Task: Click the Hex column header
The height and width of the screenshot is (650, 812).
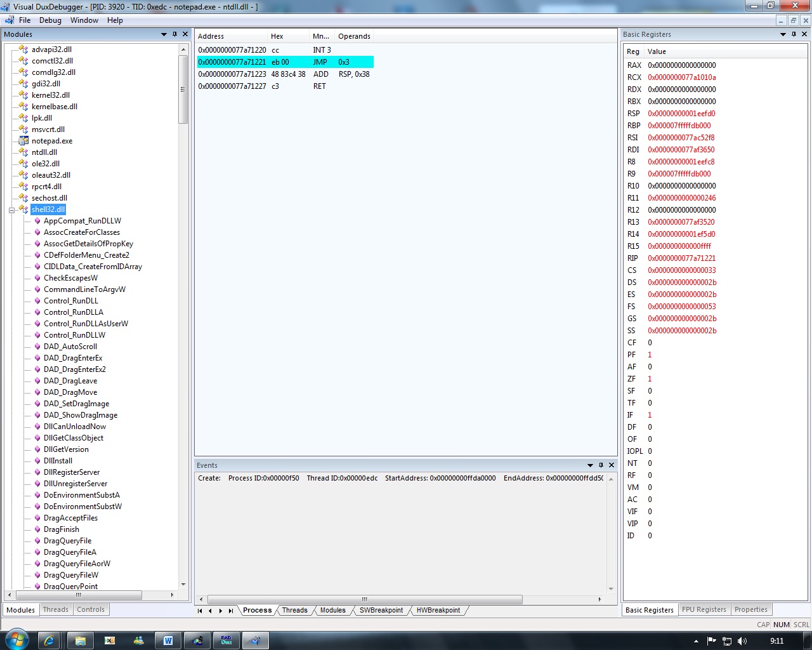Action: coord(289,36)
